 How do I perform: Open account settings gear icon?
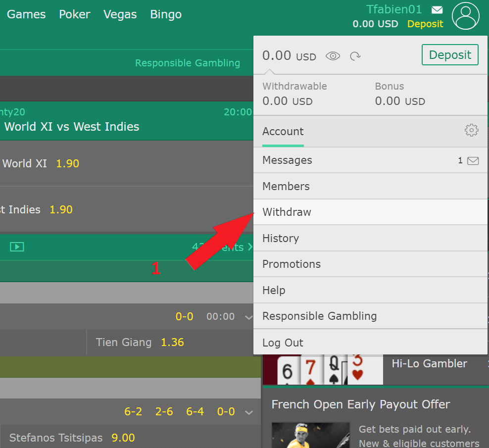click(x=471, y=130)
